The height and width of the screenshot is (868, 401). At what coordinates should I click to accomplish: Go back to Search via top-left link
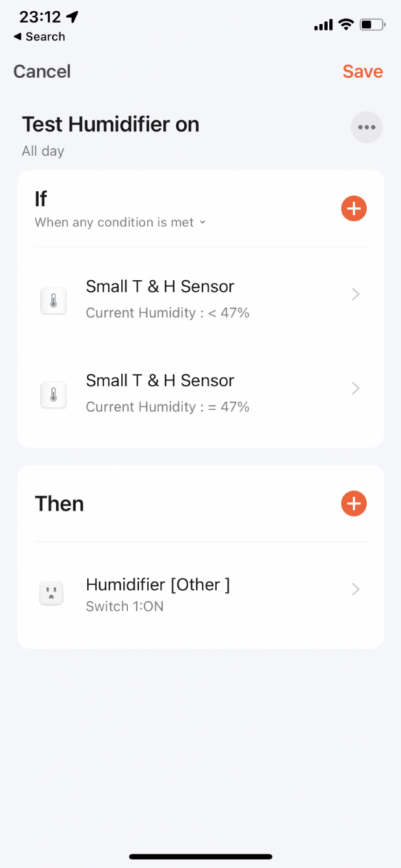click(x=39, y=36)
